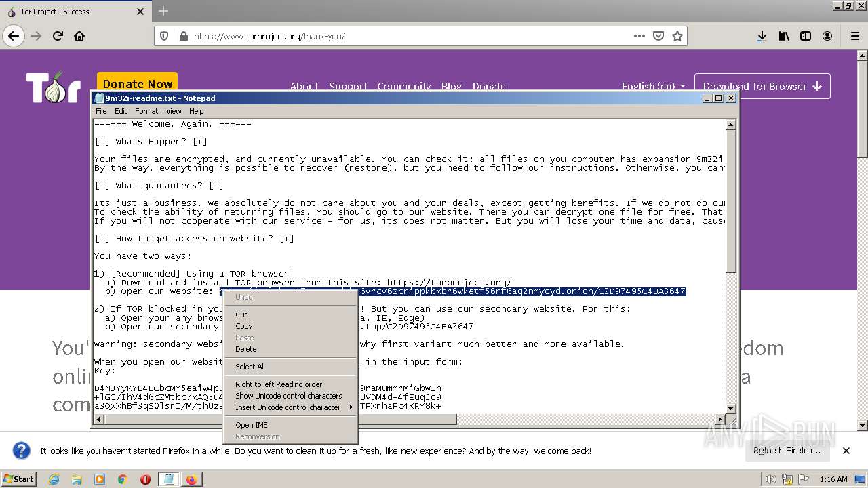868x488 pixels.
Task: Open the Firefox Library icon
Action: 784,36
